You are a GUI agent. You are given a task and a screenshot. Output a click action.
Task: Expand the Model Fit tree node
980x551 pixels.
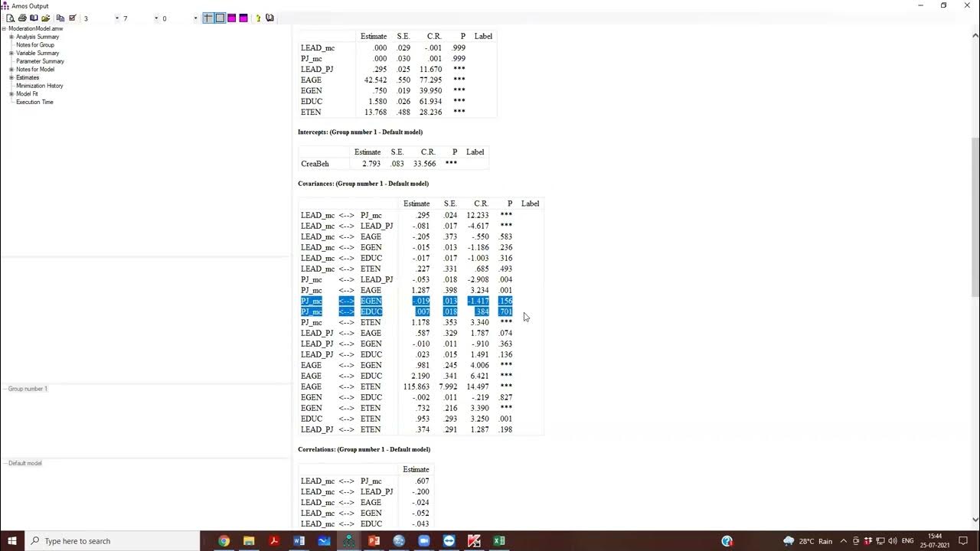pyautogui.click(x=11, y=94)
